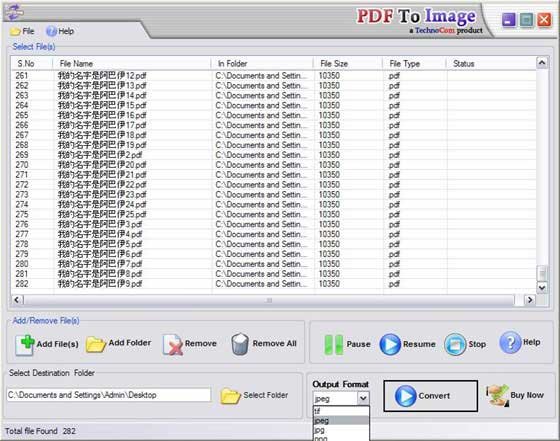The height and width of the screenshot is (441, 560).
Task: Click the pdf file type in row 278
Action: pyautogui.click(x=394, y=244)
